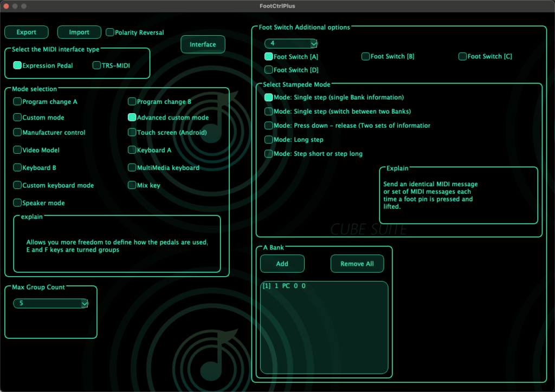Open the foot switch count dropdown
Image resolution: width=555 pixels, height=392 pixels.
coord(291,43)
